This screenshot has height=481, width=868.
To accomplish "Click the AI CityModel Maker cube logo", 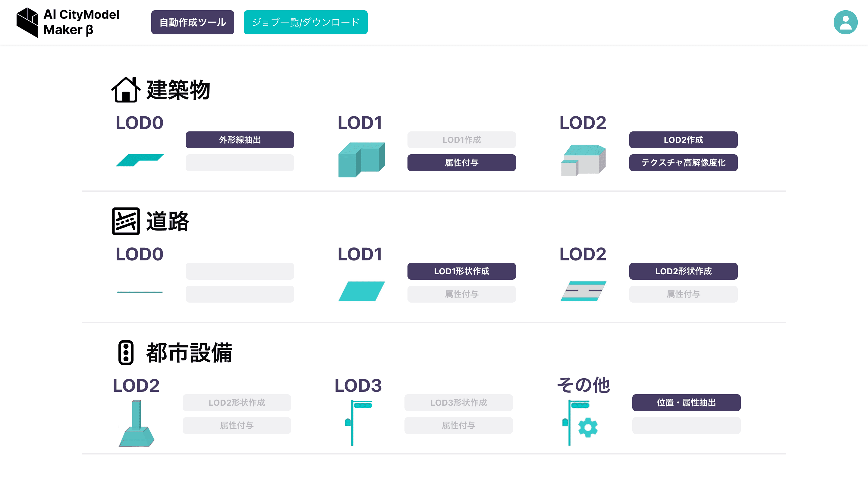I will (x=27, y=22).
